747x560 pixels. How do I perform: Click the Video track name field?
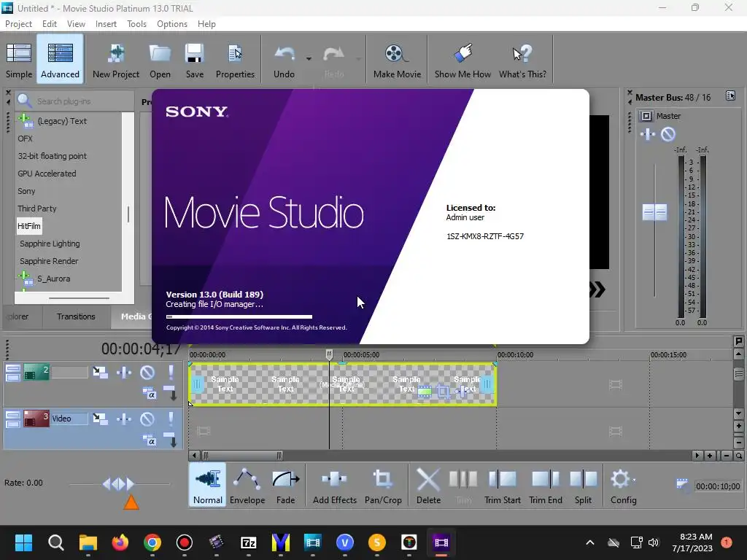pyautogui.click(x=69, y=419)
